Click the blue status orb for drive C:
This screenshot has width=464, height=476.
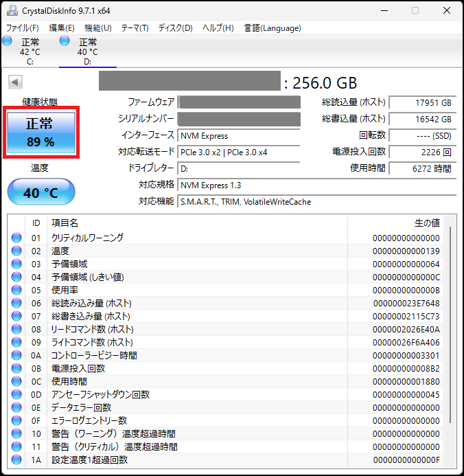pos(7,41)
